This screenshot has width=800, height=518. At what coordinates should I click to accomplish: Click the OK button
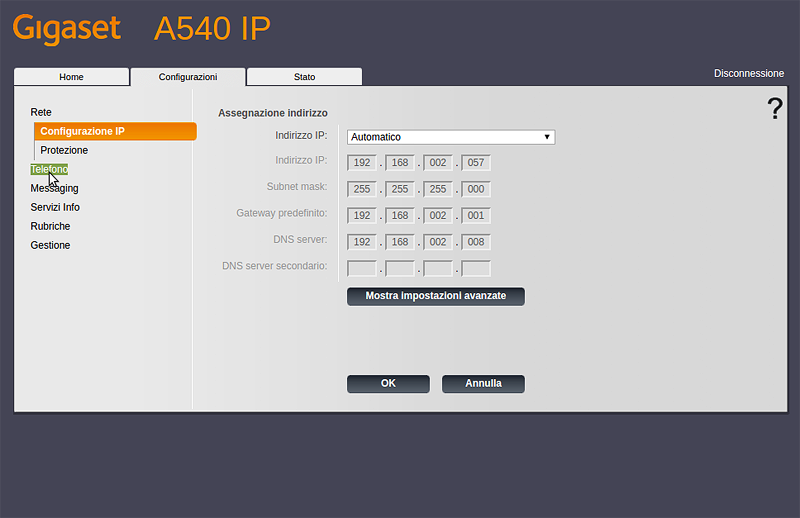point(388,384)
